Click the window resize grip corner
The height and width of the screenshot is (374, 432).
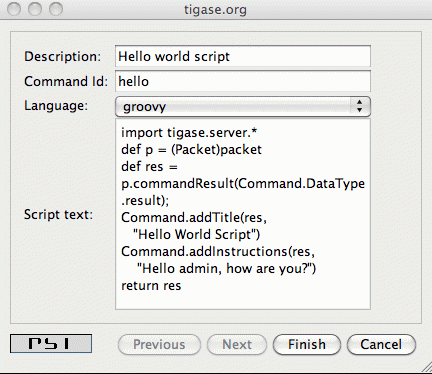point(427,367)
